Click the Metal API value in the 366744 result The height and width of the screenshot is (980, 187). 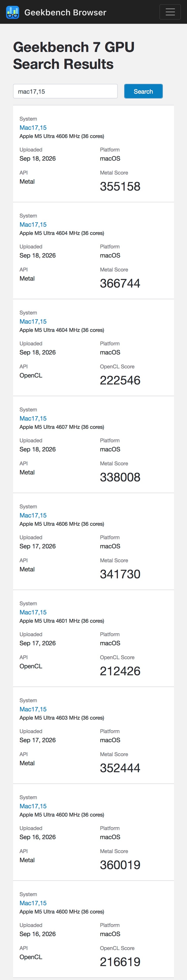[x=27, y=278]
